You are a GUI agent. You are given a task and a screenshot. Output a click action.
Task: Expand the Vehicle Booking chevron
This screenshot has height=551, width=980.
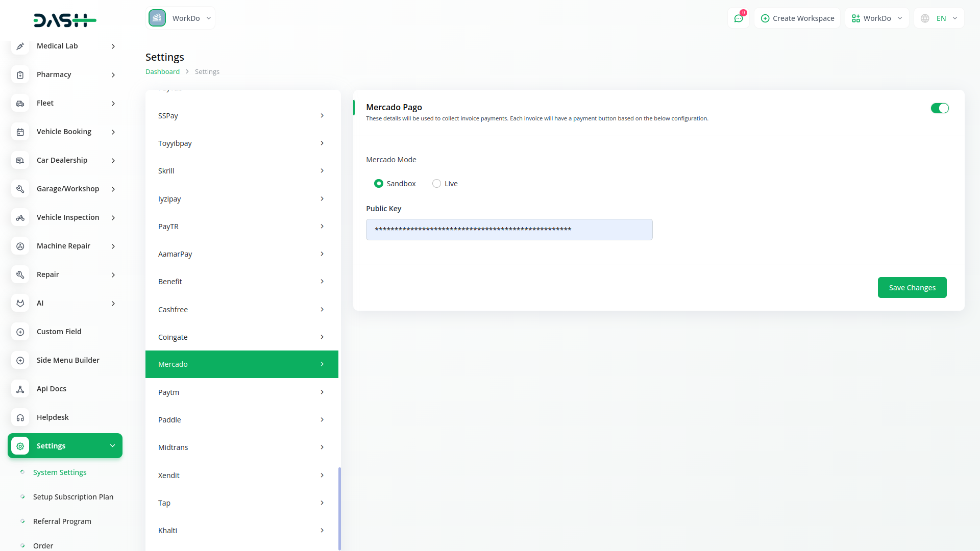coord(113,132)
